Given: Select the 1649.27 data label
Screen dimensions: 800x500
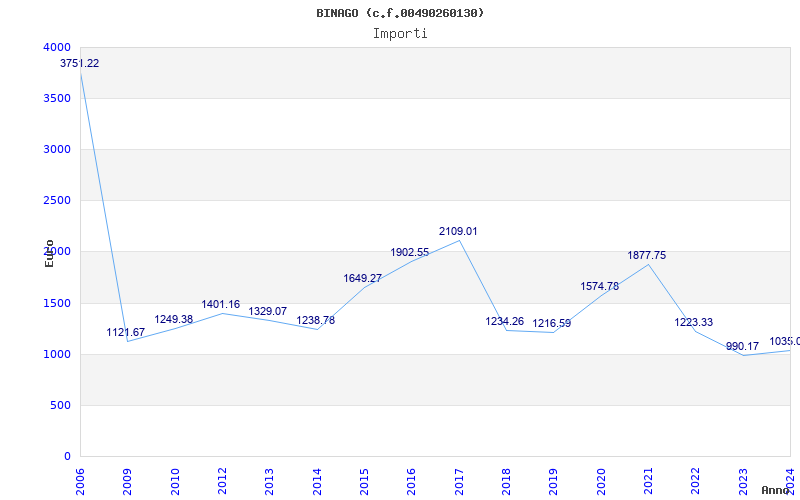Looking at the screenshot, I should [363, 279].
